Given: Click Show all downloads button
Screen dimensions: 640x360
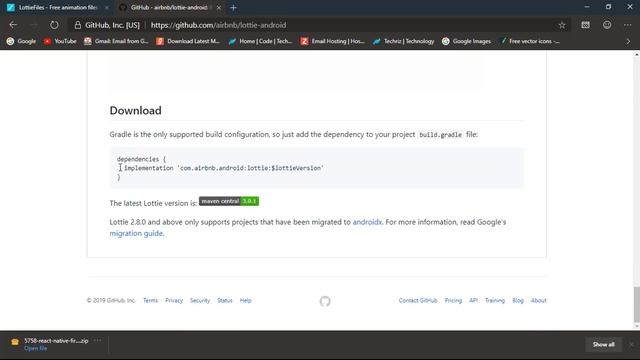Looking at the screenshot, I should pyautogui.click(x=603, y=344).
